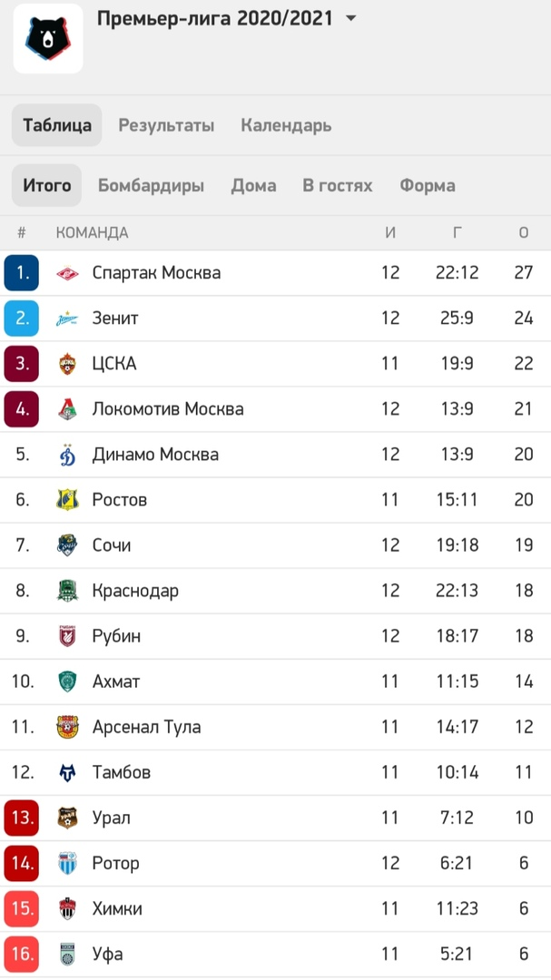This screenshot has height=980, width=551.
Task: Click the Rubin club emblem
Action: point(67,636)
